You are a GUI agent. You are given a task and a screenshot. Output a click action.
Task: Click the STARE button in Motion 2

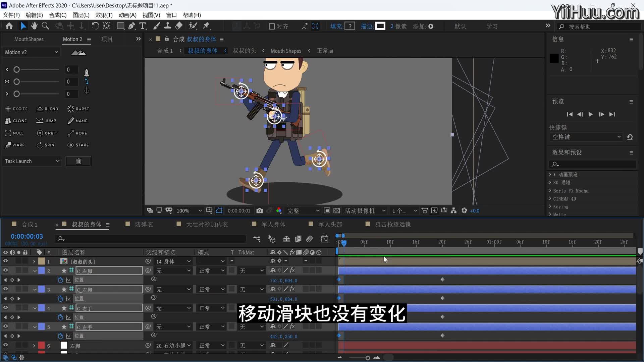(78, 145)
